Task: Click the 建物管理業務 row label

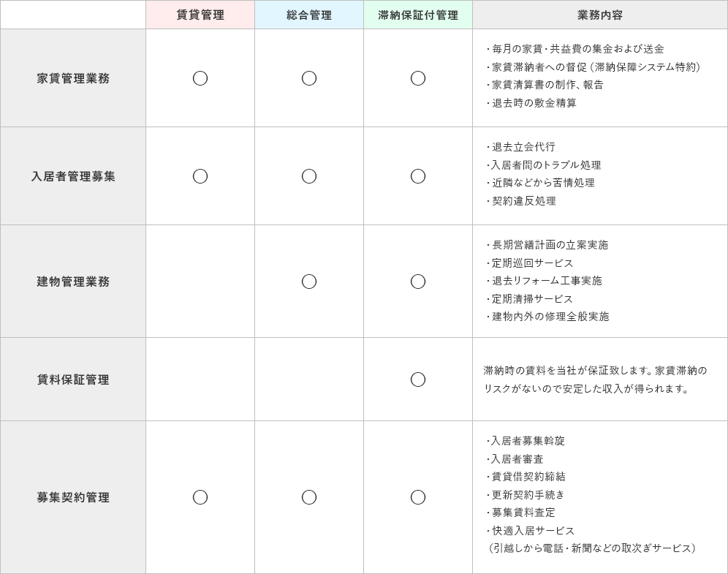Action: 73,282
